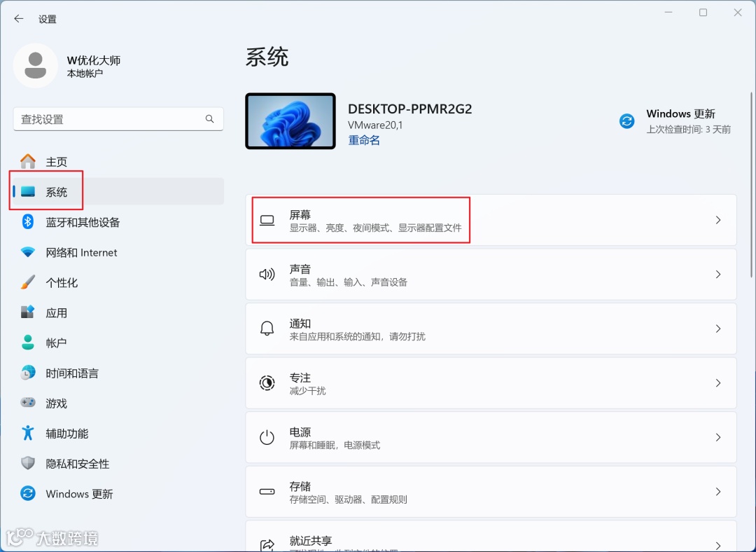Expand the 电源 row chevron
This screenshot has width=756, height=552.
(718, 437)
